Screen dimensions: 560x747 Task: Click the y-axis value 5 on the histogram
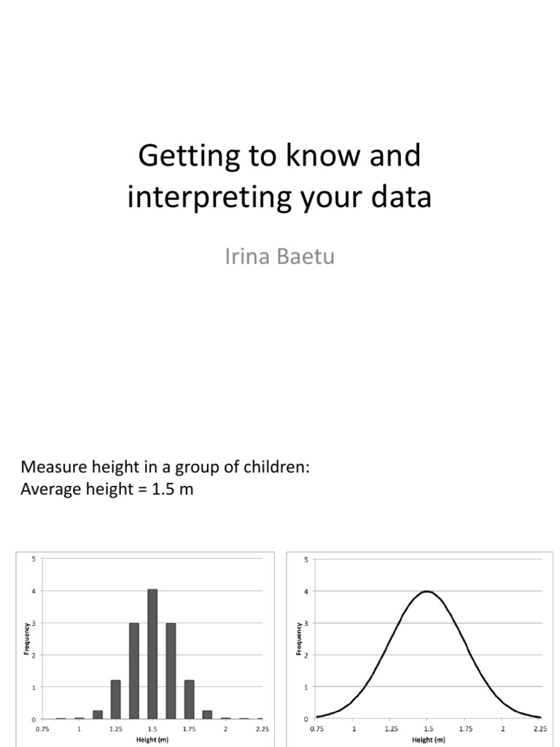pos(33,560)
